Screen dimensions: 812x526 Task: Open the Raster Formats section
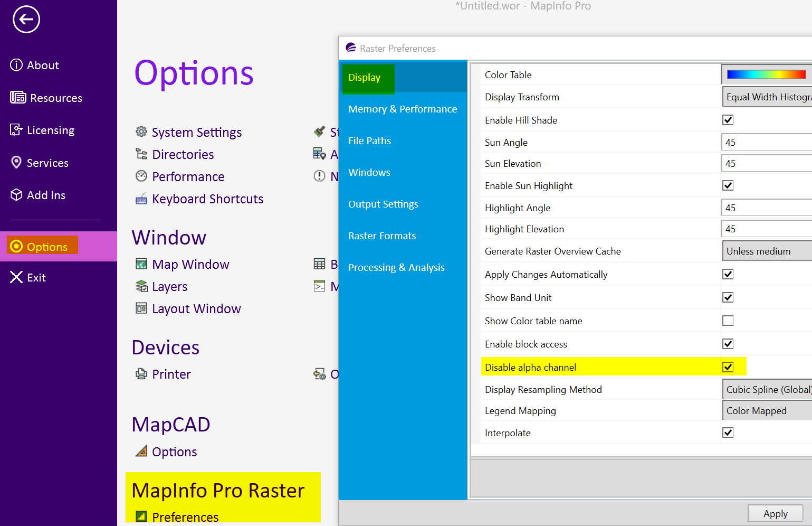381,236
